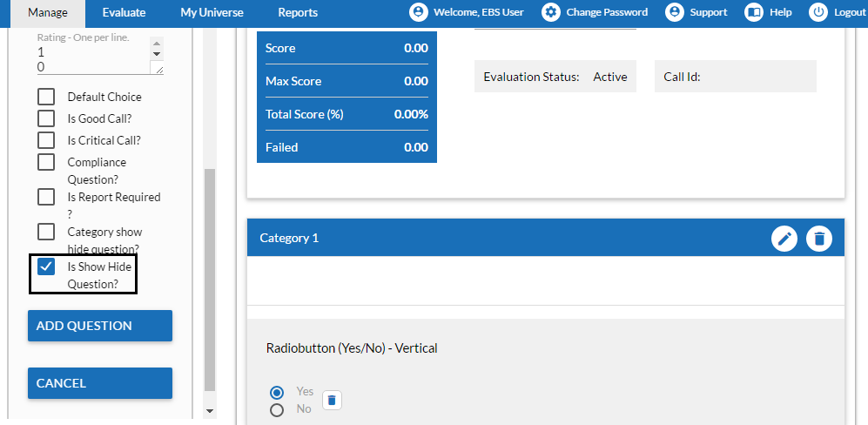The height and width of the screenshot is (425, 868).
Task: Click the Change Password gear icon
Action: coord(550,12)
